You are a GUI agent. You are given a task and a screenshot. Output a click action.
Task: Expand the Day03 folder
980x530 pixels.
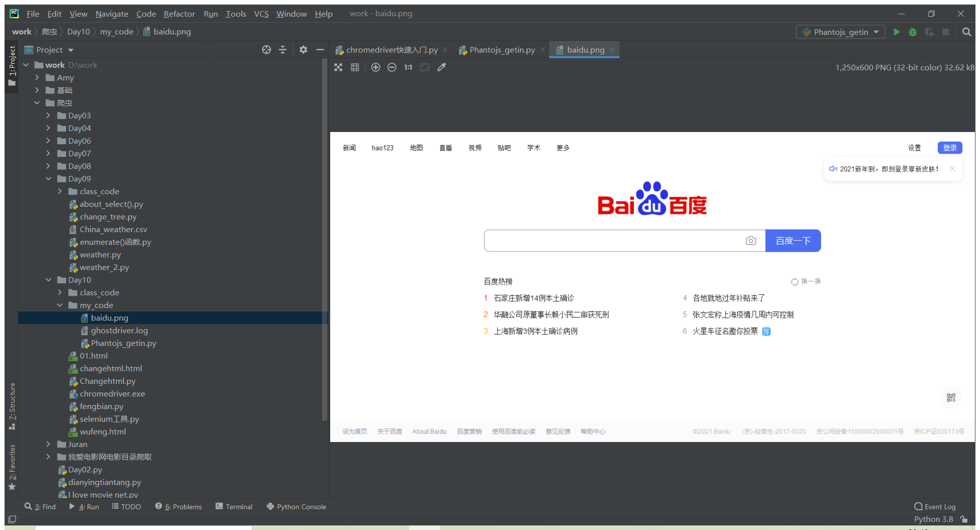pos(48,115)
